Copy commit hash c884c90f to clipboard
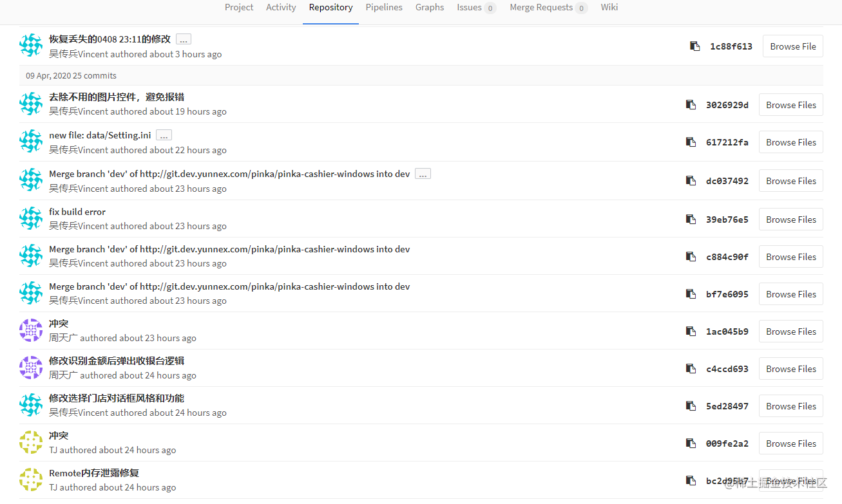Image resolution: width=842 pixels, height=504 pixels. pyautogui.click(x=691, y=257)
